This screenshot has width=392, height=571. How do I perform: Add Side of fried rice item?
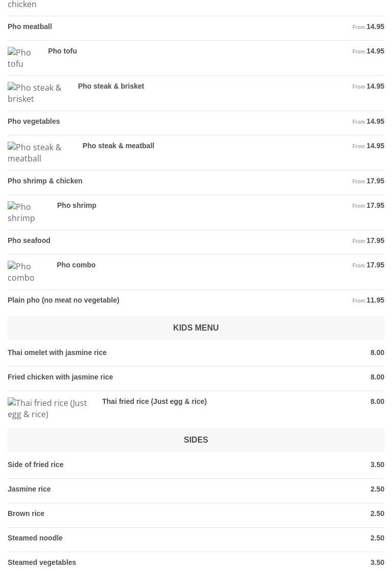(x=36, y=465)
